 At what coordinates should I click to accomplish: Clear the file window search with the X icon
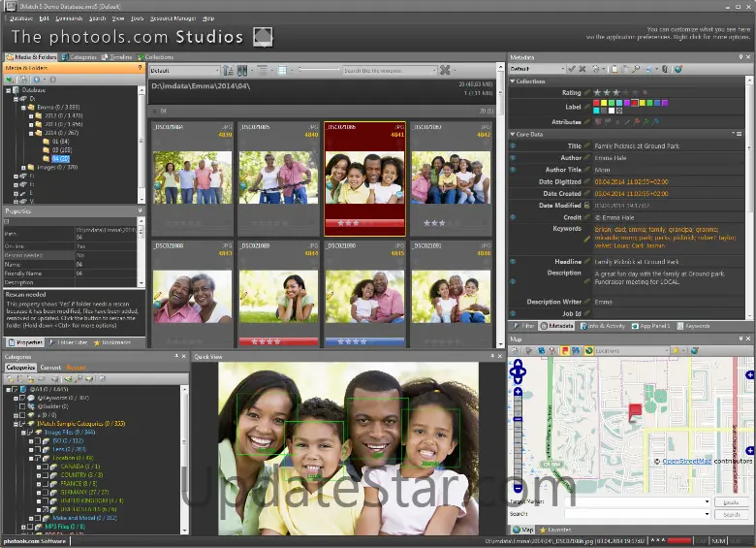point(444,71)
